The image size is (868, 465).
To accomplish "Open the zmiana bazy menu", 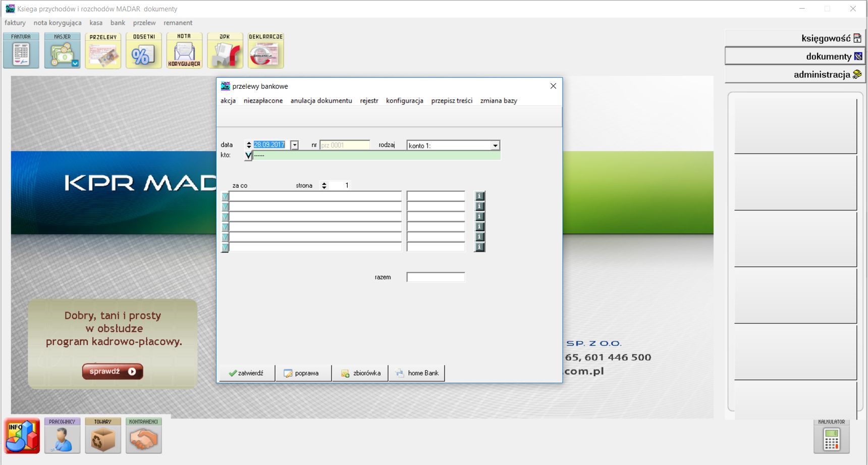I will click(x=499, y=100).
